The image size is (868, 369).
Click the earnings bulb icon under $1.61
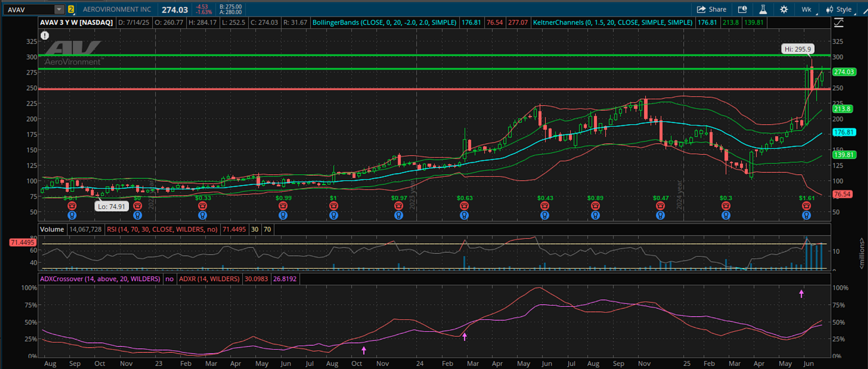pyautogui.click(x=806, y=215)
